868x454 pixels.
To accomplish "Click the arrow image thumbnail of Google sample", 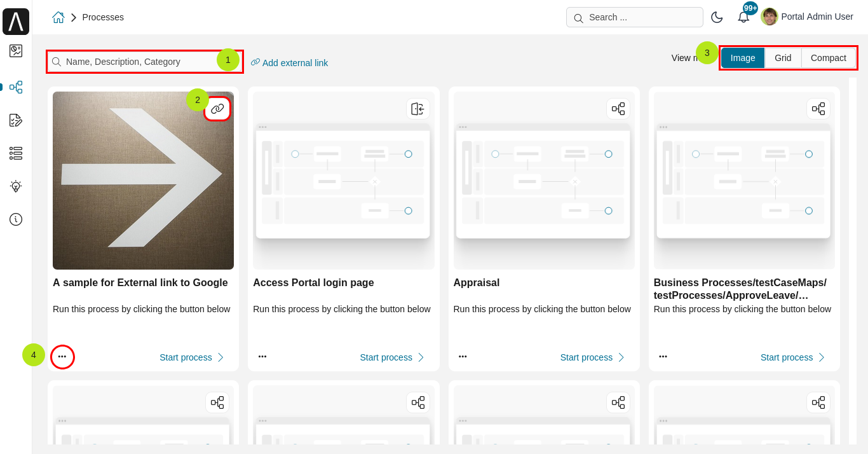I will pos(143,181).
